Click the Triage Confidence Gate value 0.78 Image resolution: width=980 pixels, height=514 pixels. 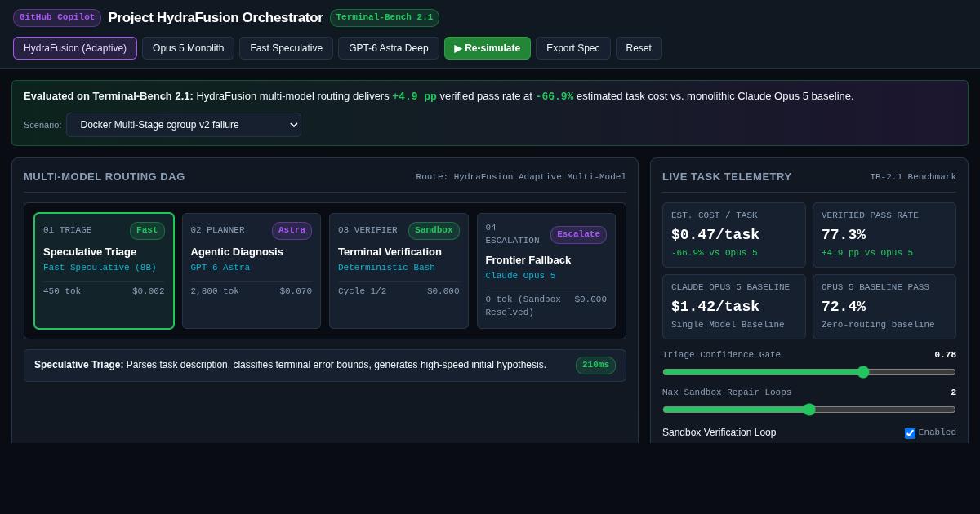click(x=946, y=355)
